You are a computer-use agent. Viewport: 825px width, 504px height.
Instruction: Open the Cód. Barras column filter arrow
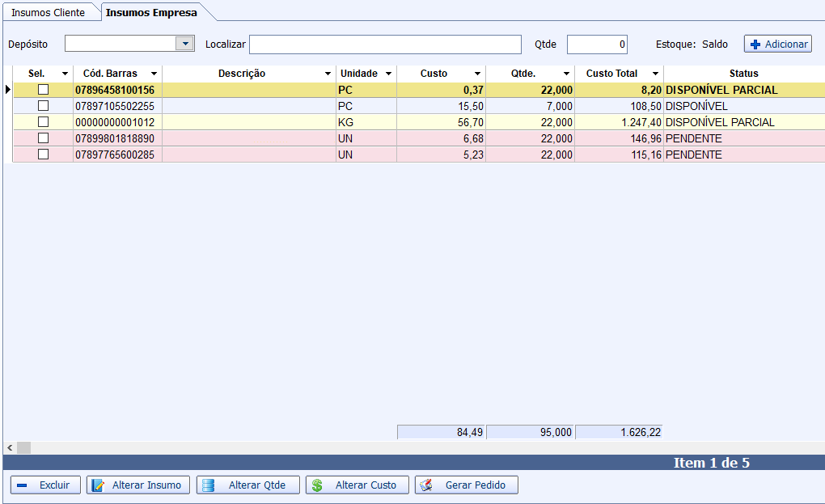(154, 74)
